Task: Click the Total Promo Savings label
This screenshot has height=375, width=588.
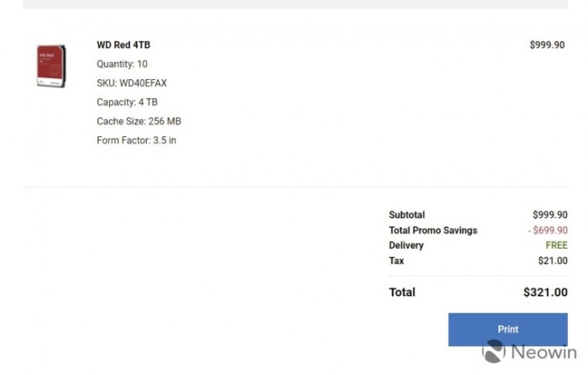Action: (433, 230)
